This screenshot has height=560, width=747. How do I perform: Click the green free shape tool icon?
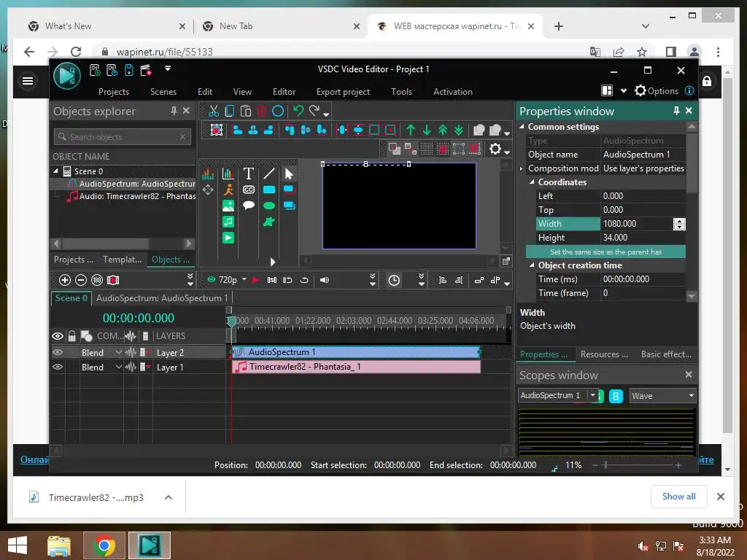click(269, 222)
